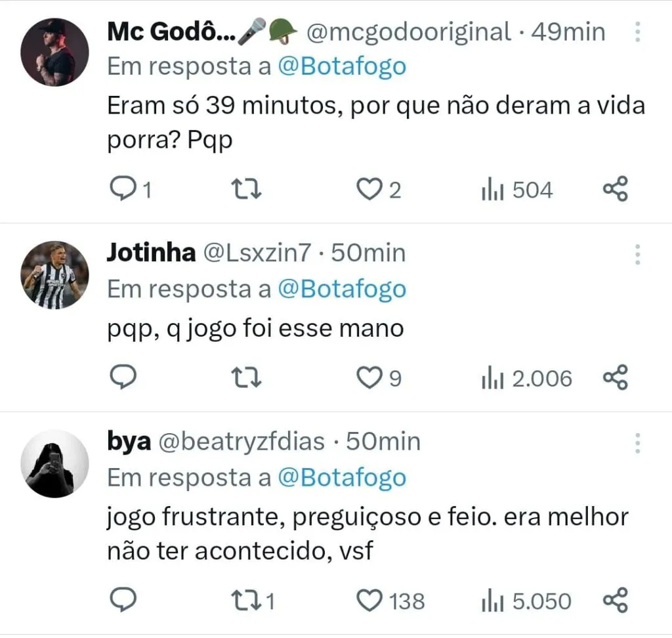Open more options for bya's tweet
The width and height of the screenshot is (672, 638).
(x=637, y=443)
